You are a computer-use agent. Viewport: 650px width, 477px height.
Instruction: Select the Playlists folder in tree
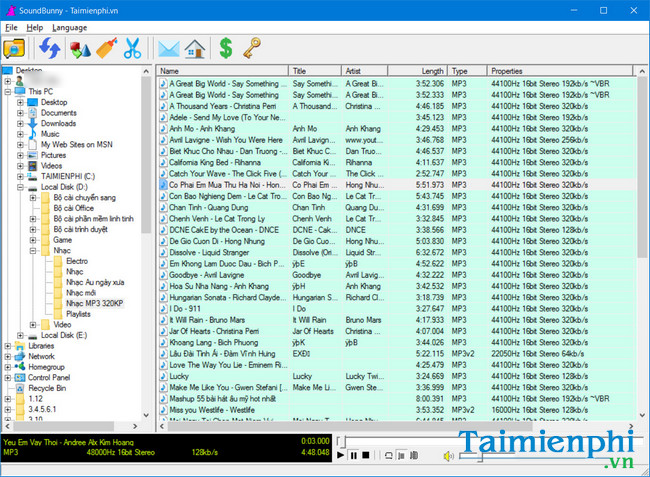(78, 314)
